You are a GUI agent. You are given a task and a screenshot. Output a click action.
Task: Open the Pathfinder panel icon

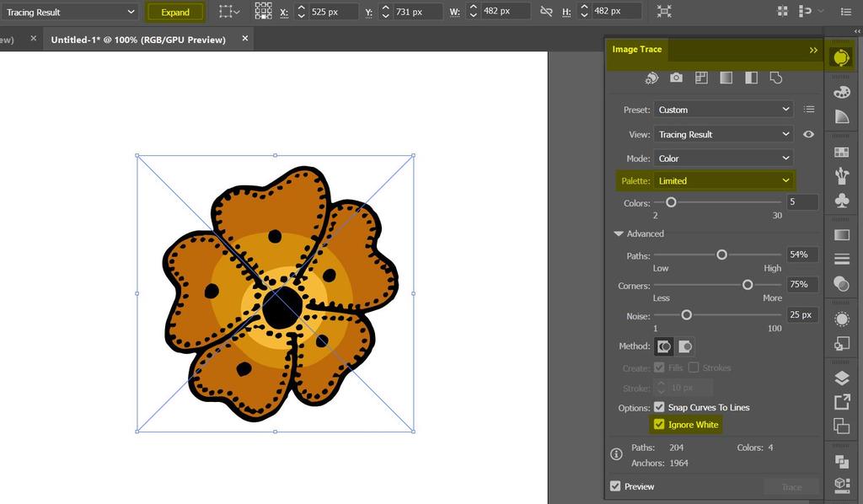click(x=842, y=461)
